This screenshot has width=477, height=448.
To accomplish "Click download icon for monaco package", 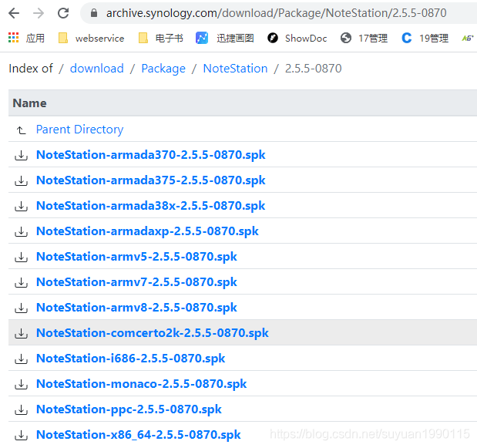I will coord(21,385).
